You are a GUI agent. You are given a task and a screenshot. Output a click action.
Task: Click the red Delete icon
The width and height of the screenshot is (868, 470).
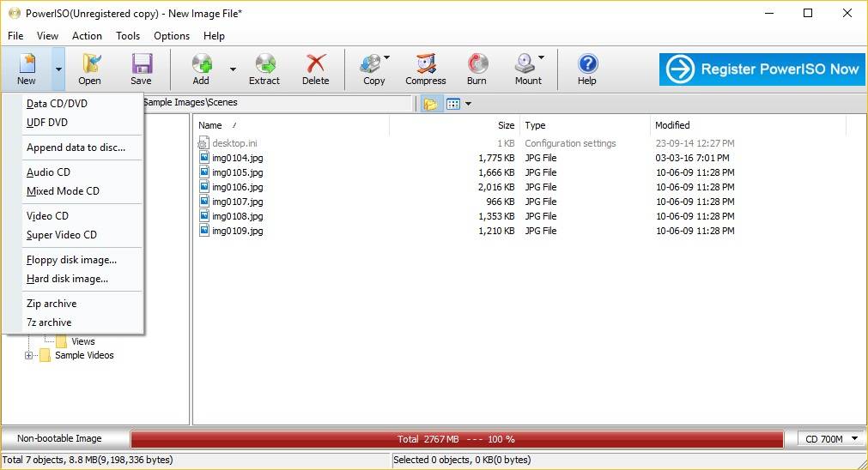pos(316,63)
